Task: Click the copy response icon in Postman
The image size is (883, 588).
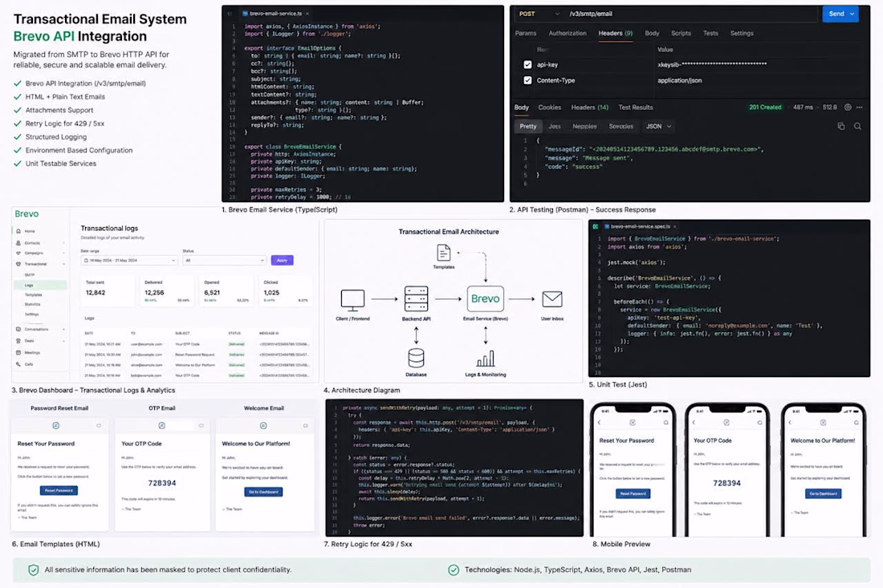Action: [x=840, y=127]
